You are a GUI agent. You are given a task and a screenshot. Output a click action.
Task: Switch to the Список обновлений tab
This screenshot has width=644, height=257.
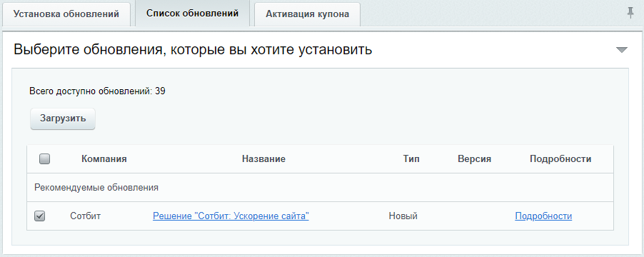(192, 14)
